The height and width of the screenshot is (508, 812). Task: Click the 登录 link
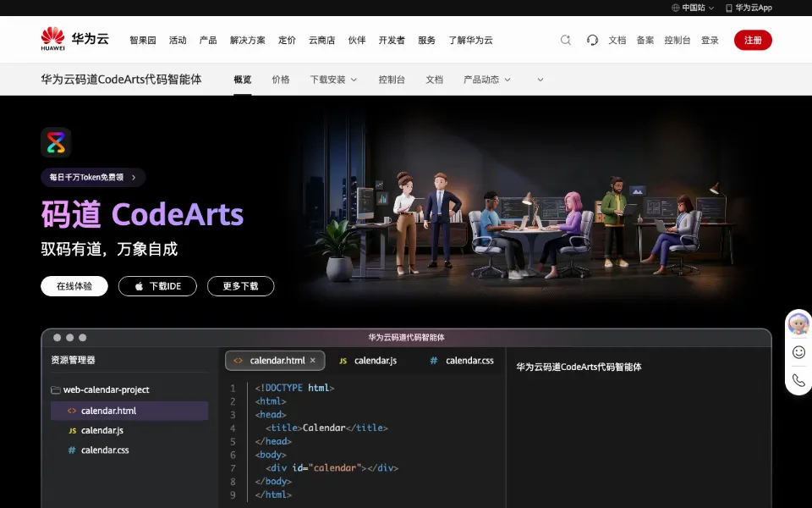pos(710,40)
